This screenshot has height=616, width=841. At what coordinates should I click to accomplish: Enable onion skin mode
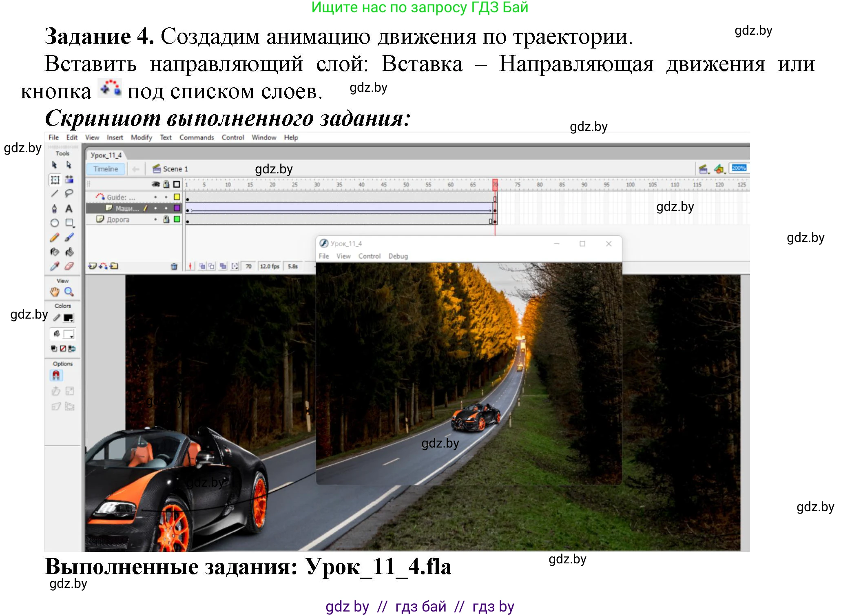tap(201, 266)
